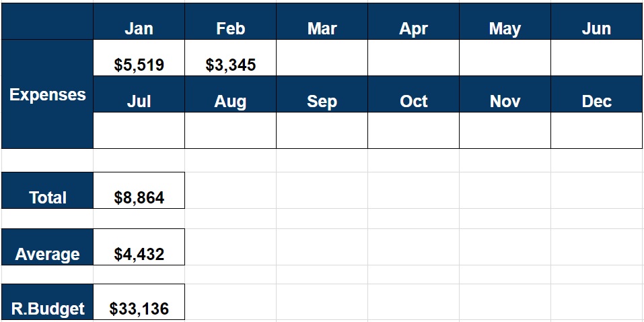
Task: Select the Feb expense cell showing $3,345
Action: click(x=230, y=58)
